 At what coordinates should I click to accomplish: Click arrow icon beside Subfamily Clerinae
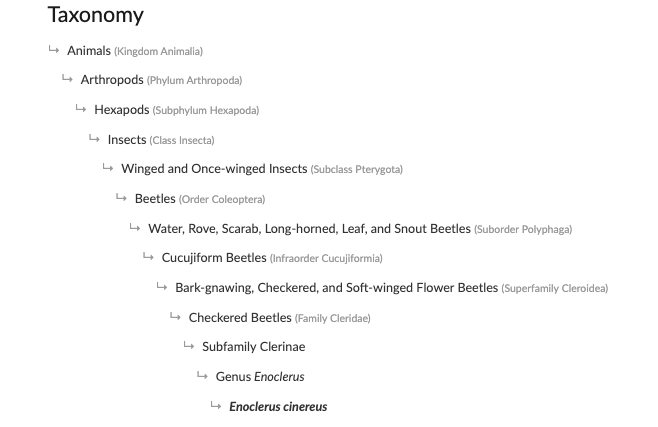[188, 346]
